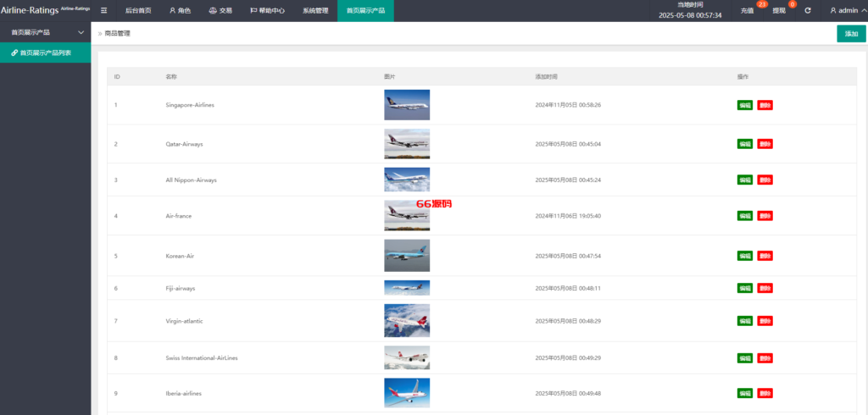Select the Fiji-airways name cell

(x=181, y=288)
